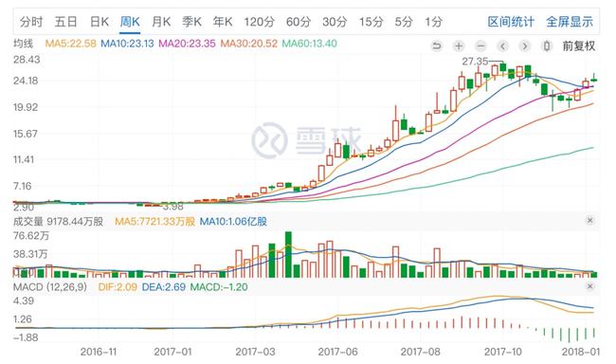616x364 pixels.
Task: Zoom out chart with minus icon
Action: coord(480,46)
